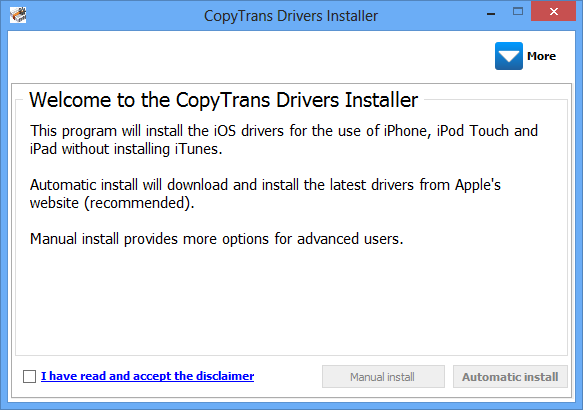This screenshot has width=583, height=410.
Task: Click the Automatic install recommendation paragraph
Action: coord(265,194)
